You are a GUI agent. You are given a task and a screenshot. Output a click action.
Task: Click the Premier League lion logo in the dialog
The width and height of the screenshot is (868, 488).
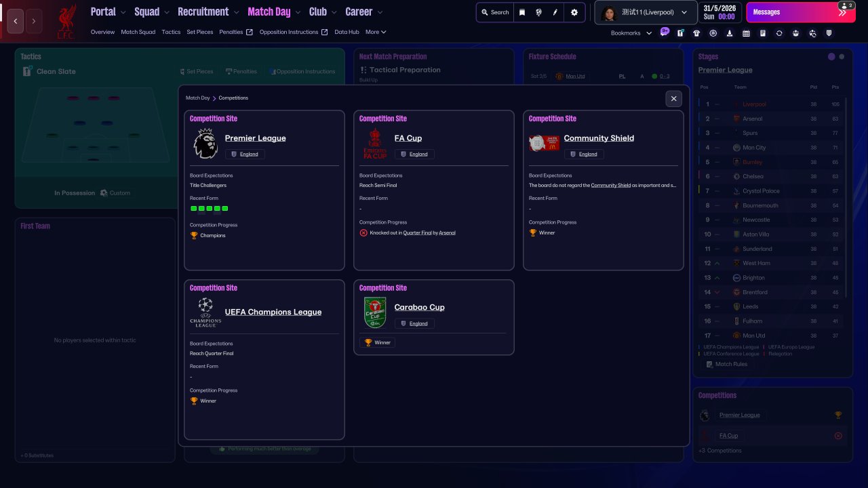[x=205, y=144]
